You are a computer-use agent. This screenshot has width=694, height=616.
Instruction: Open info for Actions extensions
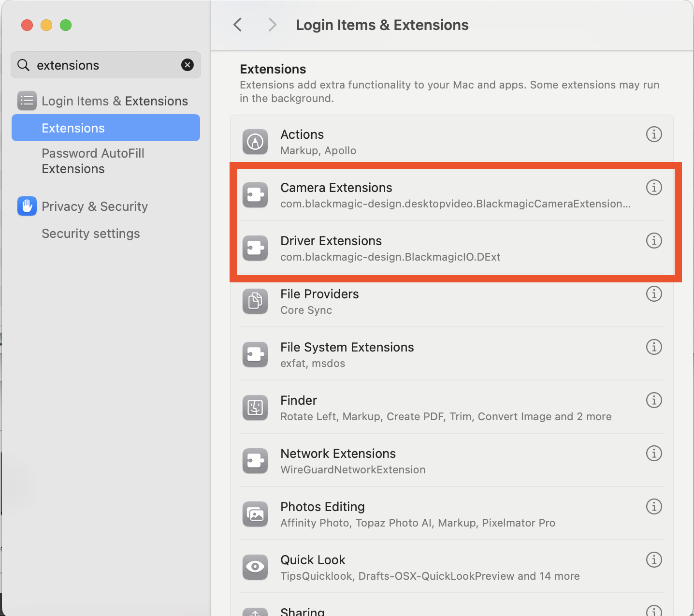coord(654,134)
